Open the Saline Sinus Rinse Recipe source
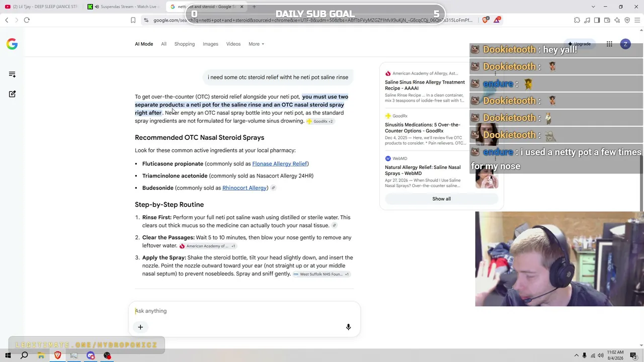The image size is (644, 362). coord(425,85)
